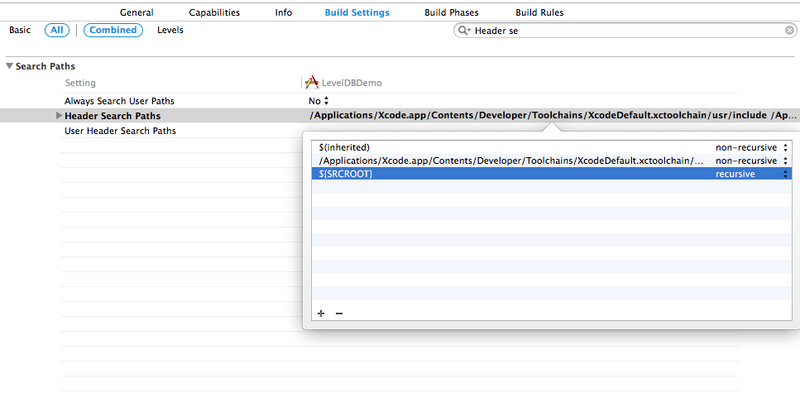Switch to the Capabilities tab
The width and height of the screenshot is (800, 393).
point(214,13)
